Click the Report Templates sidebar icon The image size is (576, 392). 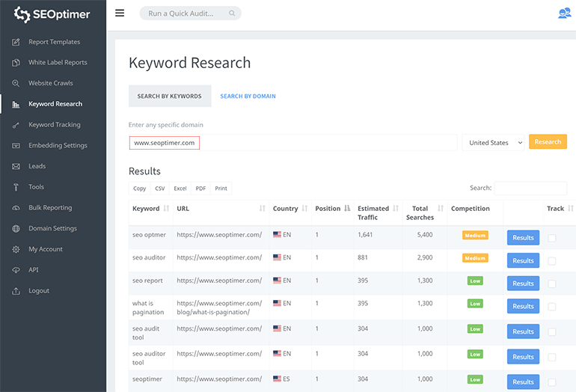(x=16, y=42)
